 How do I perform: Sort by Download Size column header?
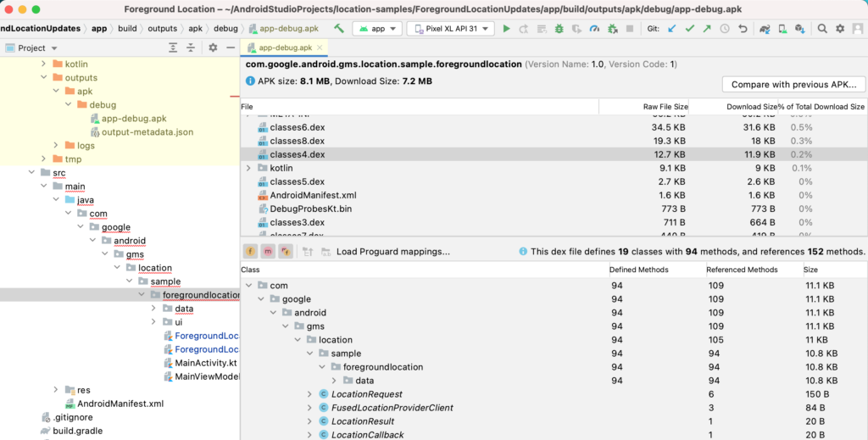(733, 106)
